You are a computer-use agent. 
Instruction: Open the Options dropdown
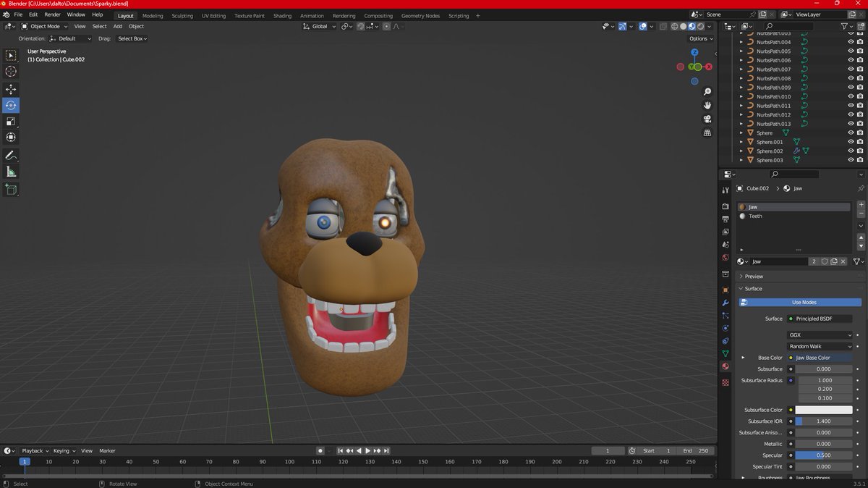point(700,38)
